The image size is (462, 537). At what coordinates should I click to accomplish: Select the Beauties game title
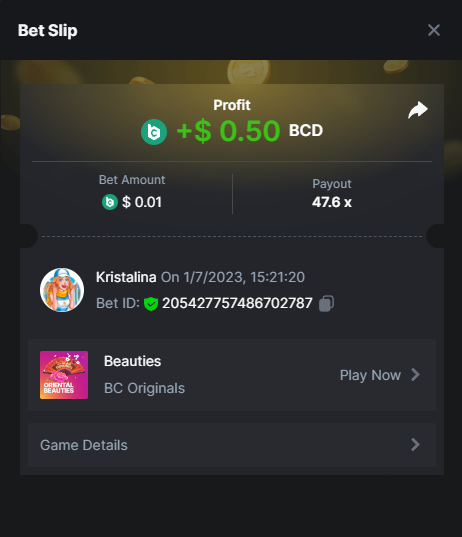click(x=133, y=361)
